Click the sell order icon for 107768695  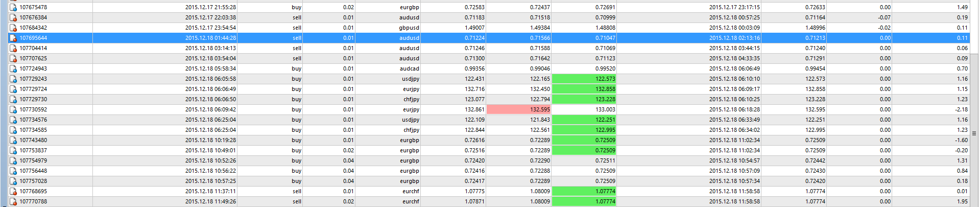pos(13,191)
